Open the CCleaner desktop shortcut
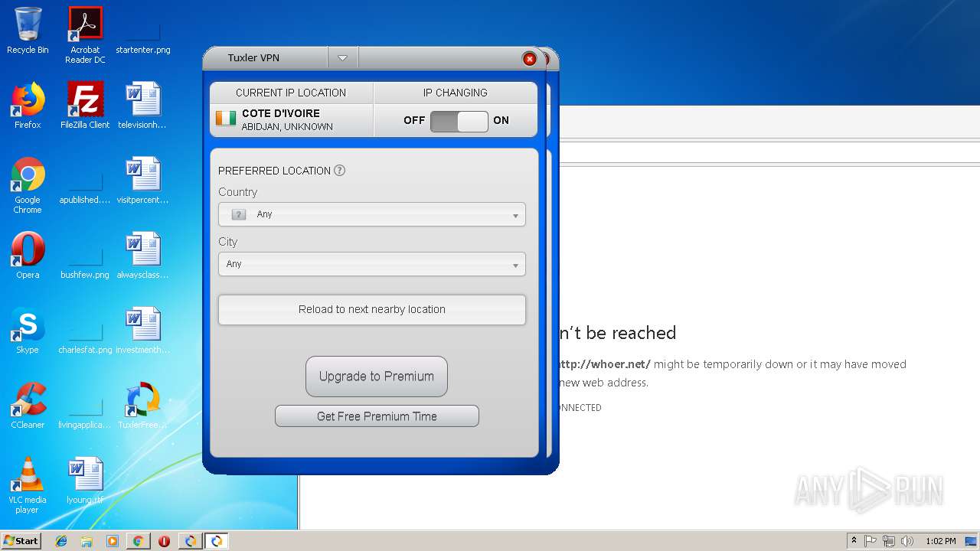980x551 pixels. point(28,406)
